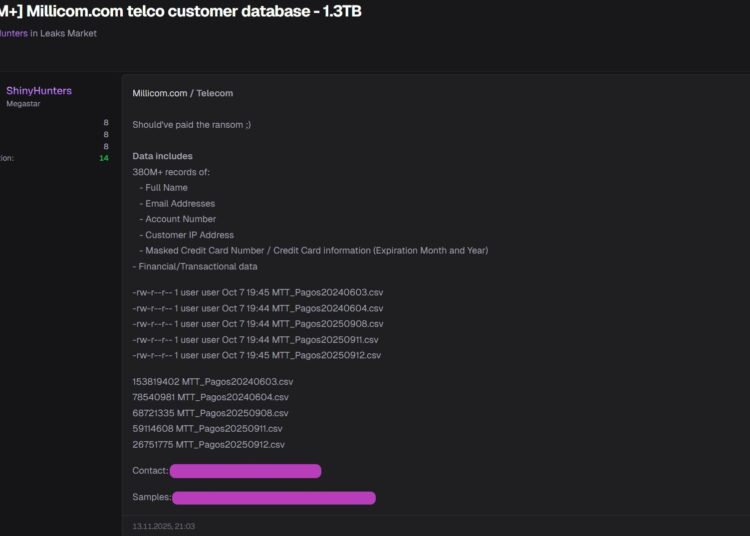
Task: Click the Data includes heading
Action: [162, 156]
